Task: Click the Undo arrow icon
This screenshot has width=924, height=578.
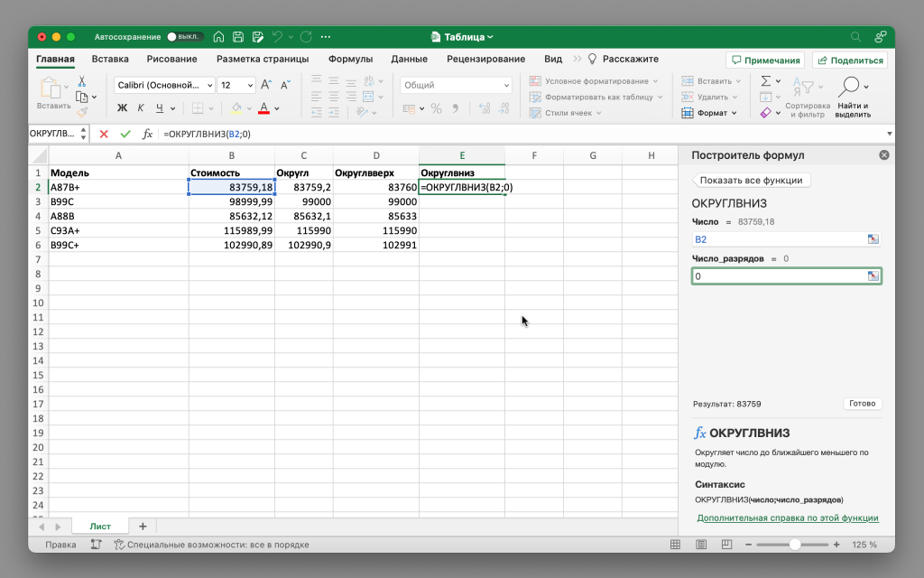Action: tap(277, 36)
